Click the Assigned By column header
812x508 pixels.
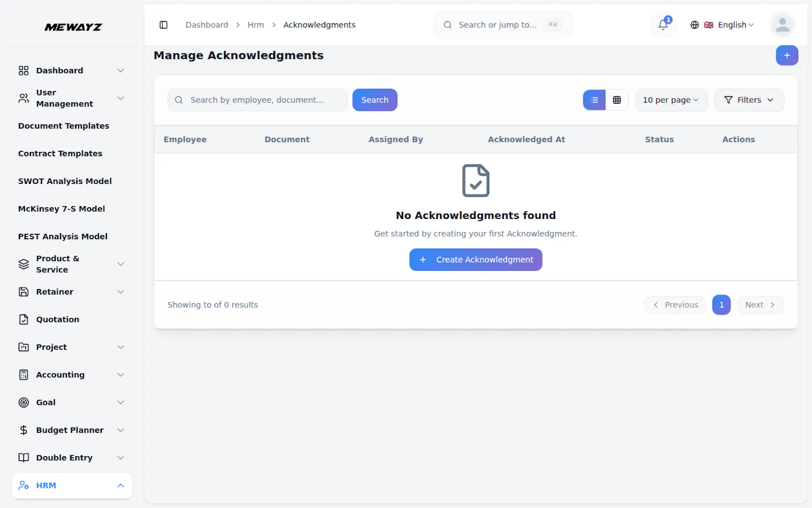pyautogui.click(x=395, y=139)
